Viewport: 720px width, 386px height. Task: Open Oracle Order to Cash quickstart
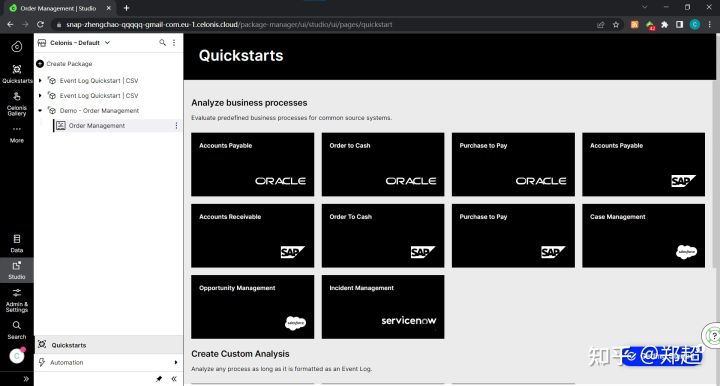[x=383, y=164]
